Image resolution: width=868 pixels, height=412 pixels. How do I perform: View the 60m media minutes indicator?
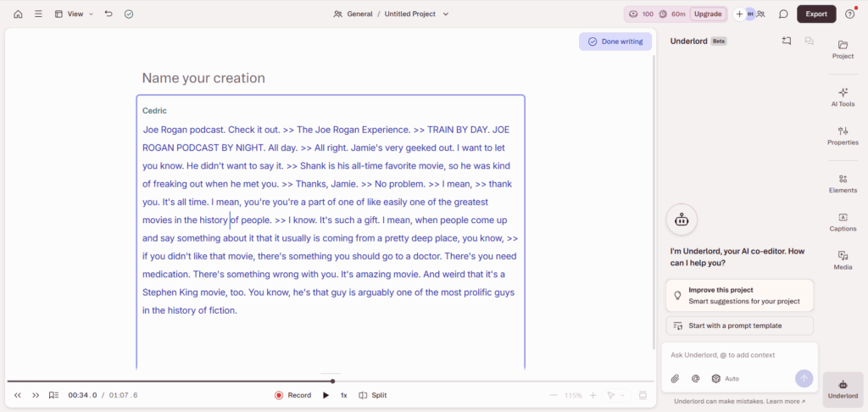click(x=672, y=14)
